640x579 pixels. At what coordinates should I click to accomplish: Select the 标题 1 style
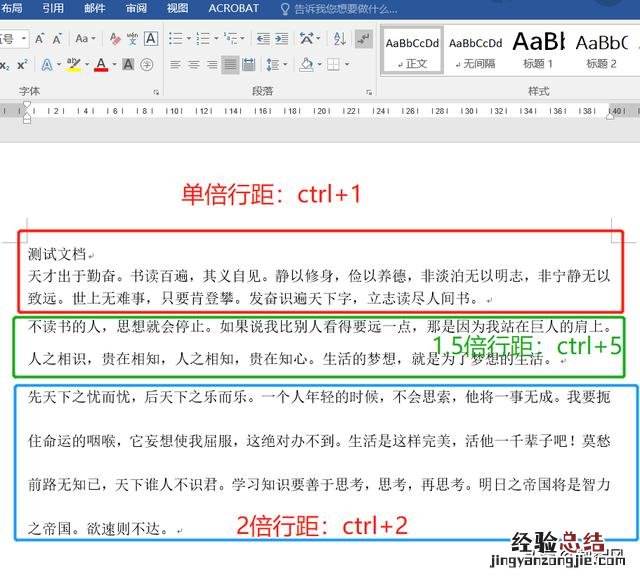pos(538,51)
